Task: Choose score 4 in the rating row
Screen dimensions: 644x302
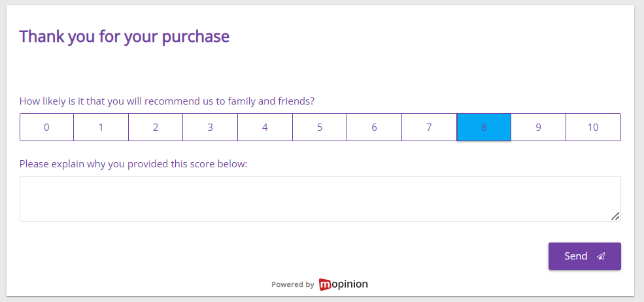Action: (265, 127)
